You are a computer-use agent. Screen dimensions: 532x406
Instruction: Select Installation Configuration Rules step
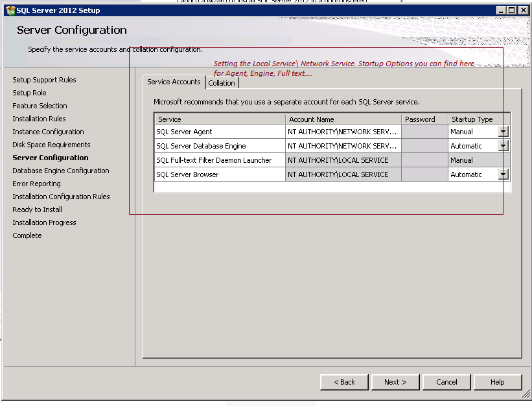pyautogui.click(x=61, y=197)
